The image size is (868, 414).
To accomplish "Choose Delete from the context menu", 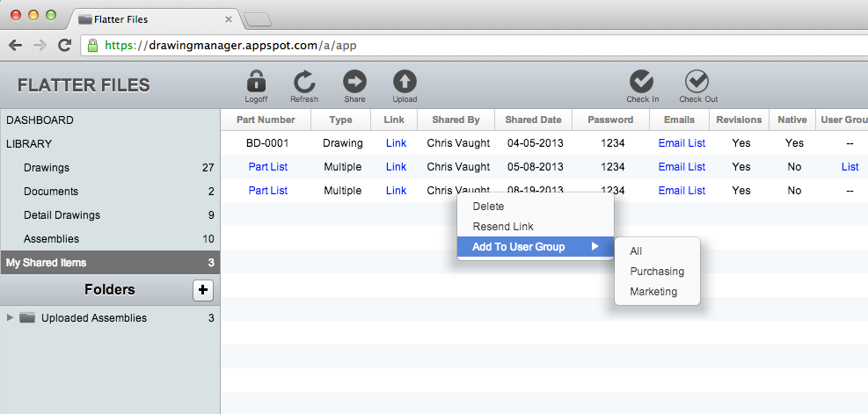I will click(536, 207).
